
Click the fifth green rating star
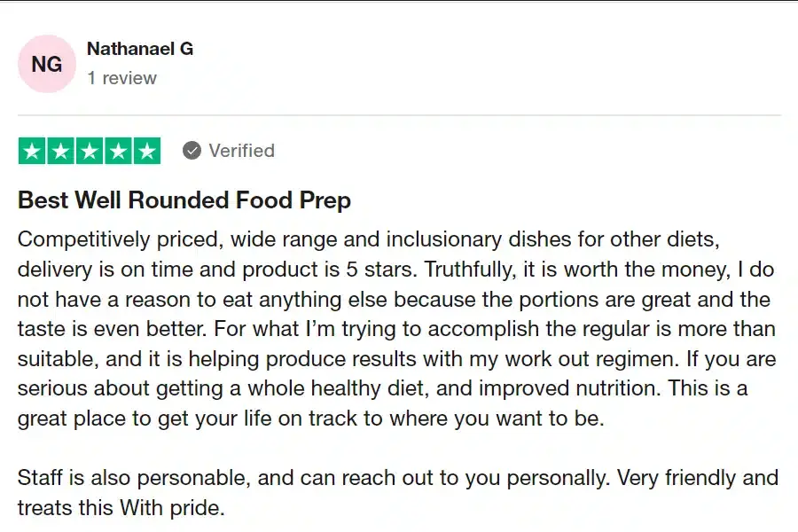point(146,152)
